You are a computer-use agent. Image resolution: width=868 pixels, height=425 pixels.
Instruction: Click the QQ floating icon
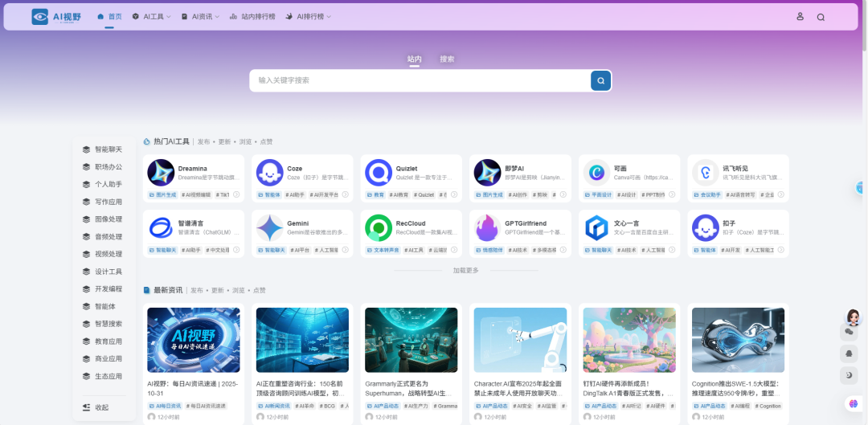coord(849,353)
